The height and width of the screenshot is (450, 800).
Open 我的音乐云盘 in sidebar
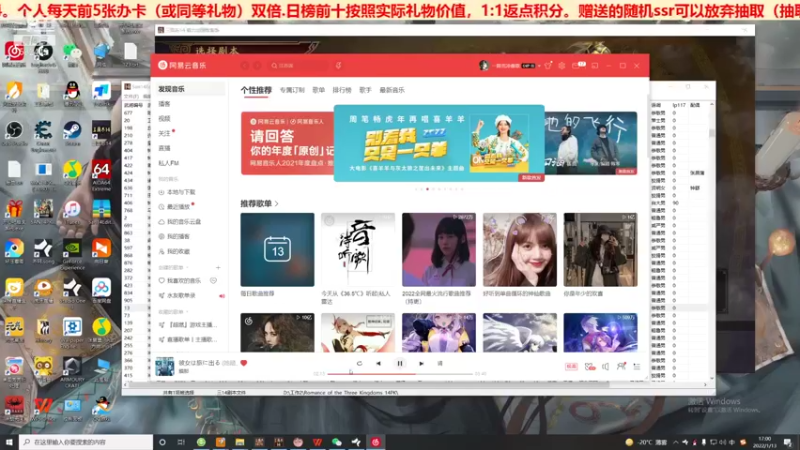(180, 221)
